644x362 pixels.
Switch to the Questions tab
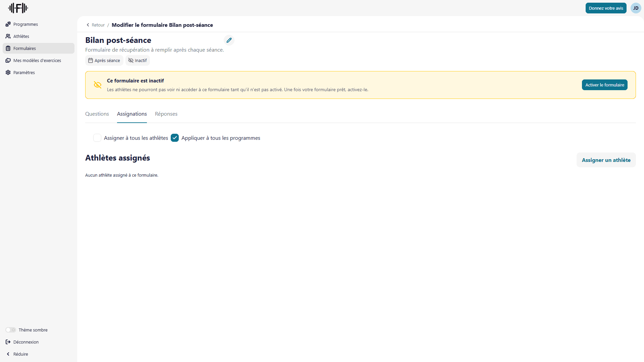[x=97, y=114]
